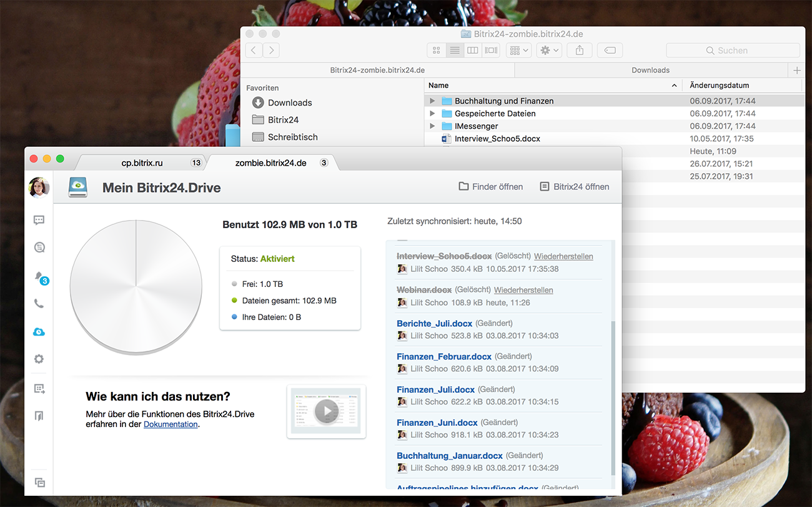The width and height of the screenshot is (812, 507).
Task: Click the activity stream icon below settings
Action: (39, 389)
